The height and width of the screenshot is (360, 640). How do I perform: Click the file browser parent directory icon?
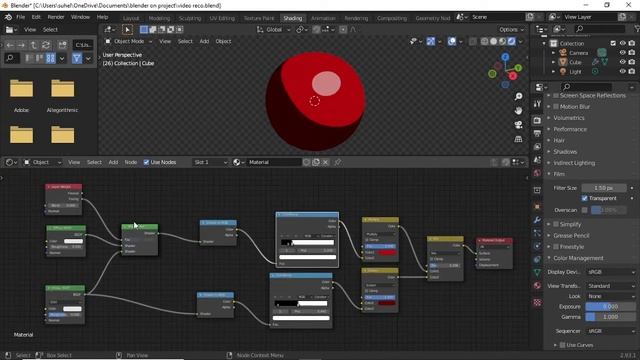34,45
